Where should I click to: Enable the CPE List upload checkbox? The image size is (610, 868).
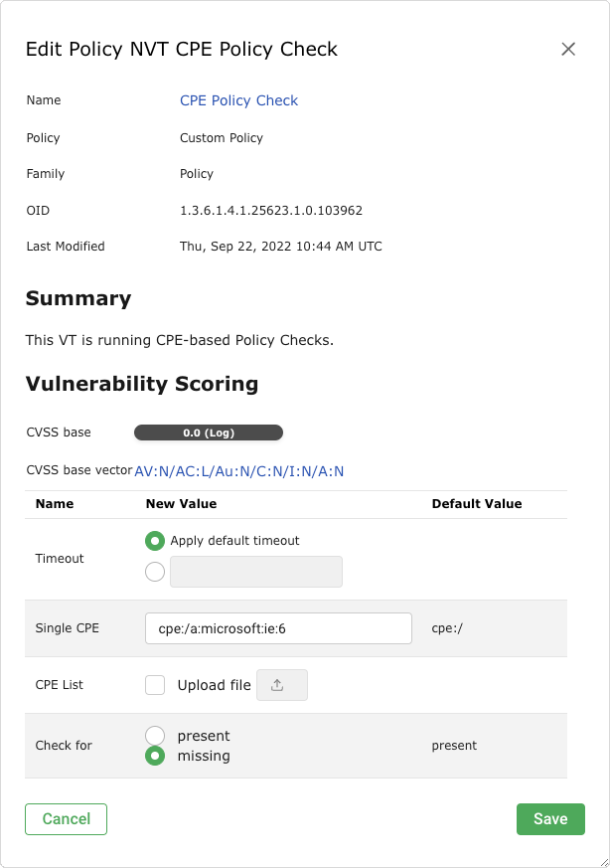click(x=155, y=685)
